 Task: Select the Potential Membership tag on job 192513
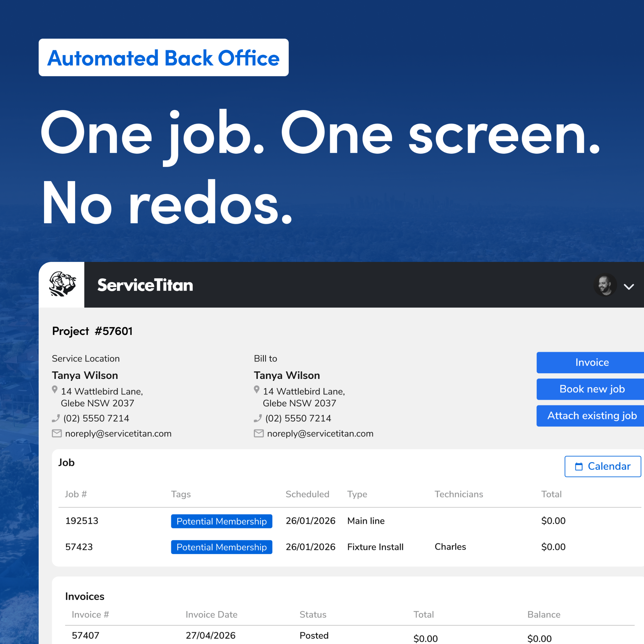222,521
